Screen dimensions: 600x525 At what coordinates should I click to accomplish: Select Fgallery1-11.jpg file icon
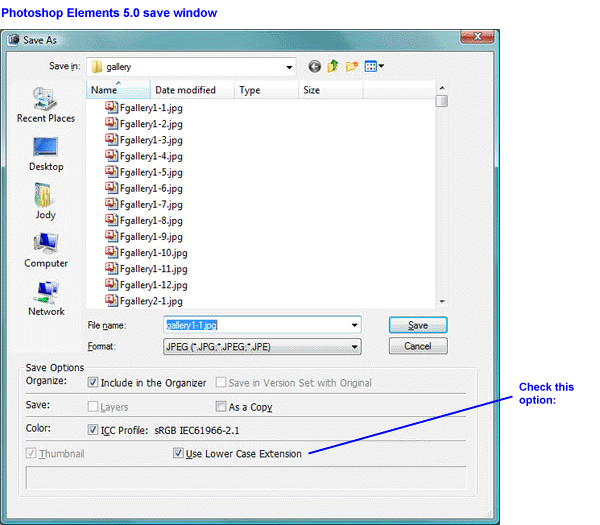[111, 268]
